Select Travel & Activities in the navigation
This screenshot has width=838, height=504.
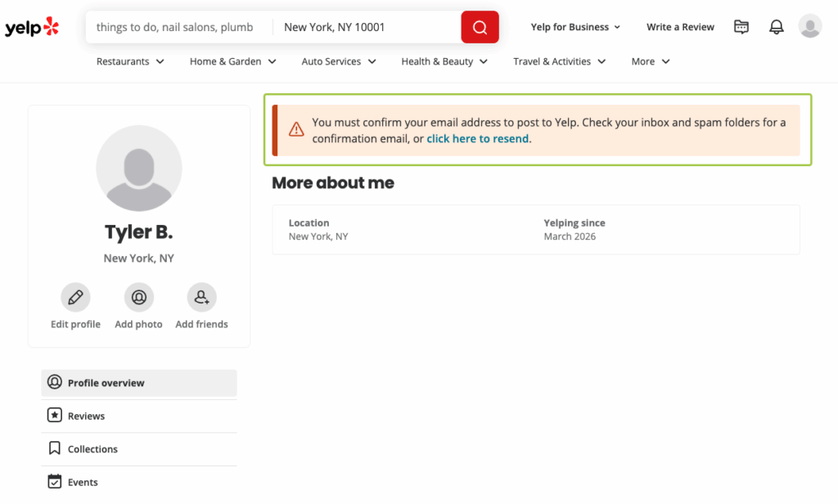559,61
